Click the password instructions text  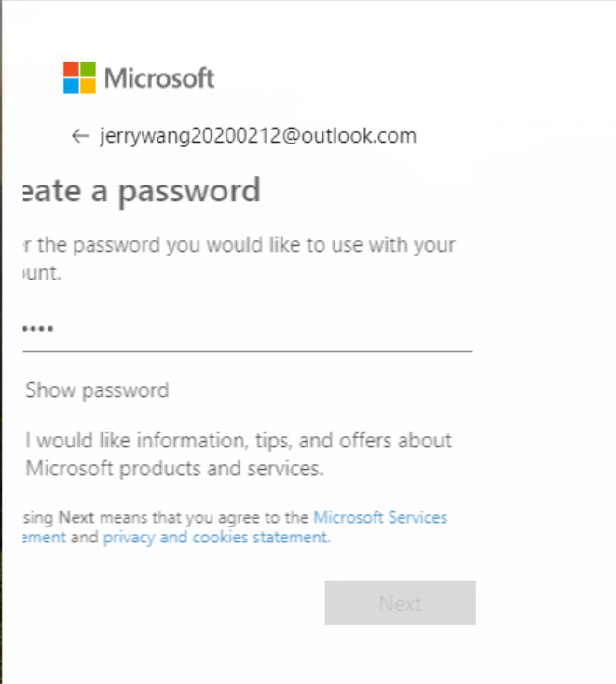(238, 245)
